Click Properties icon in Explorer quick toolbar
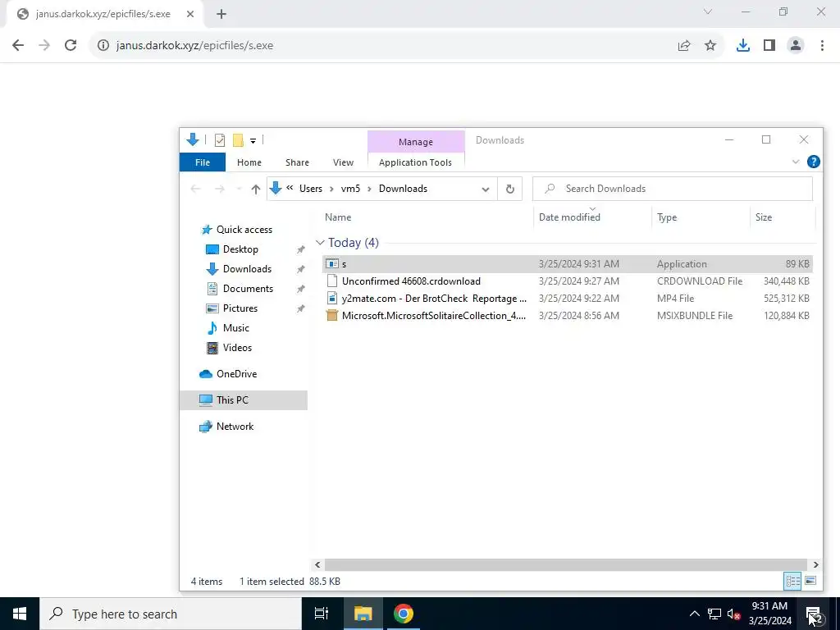This screenshot has width=840, height=630. pyautogui.click(x=220, y=140)
